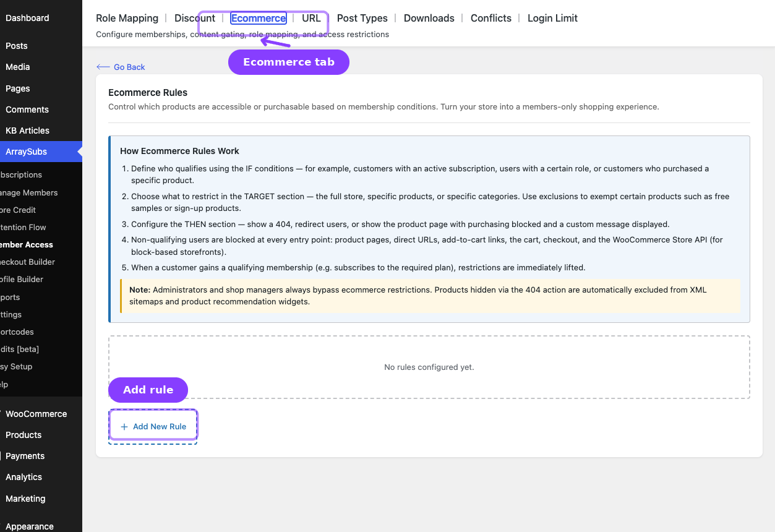Go to the Conflicts tab
The height and width of the screenshot is (532, 775).
click(491, 18)
